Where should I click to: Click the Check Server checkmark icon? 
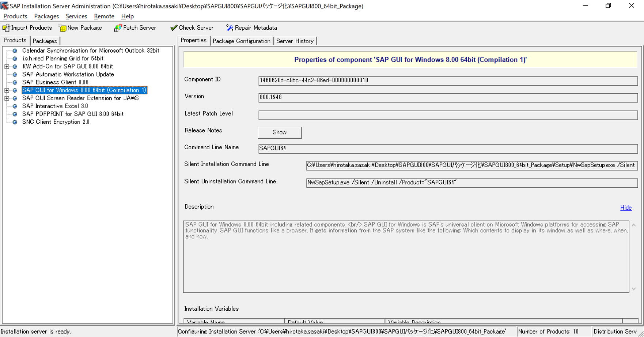(x=174, y=28)
